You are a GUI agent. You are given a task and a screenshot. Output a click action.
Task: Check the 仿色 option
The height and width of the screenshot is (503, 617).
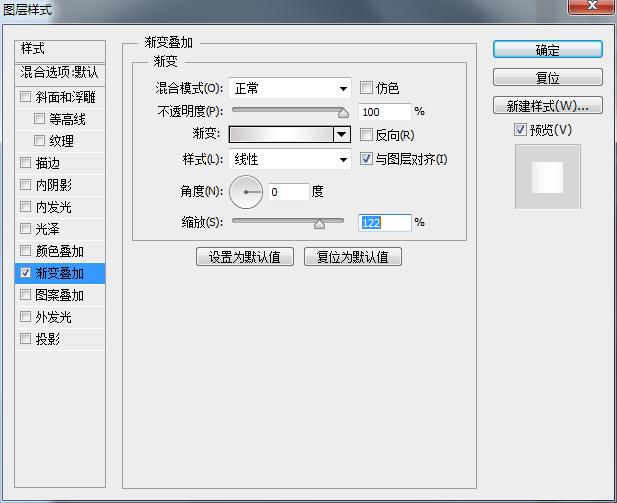tap(366, 87)
